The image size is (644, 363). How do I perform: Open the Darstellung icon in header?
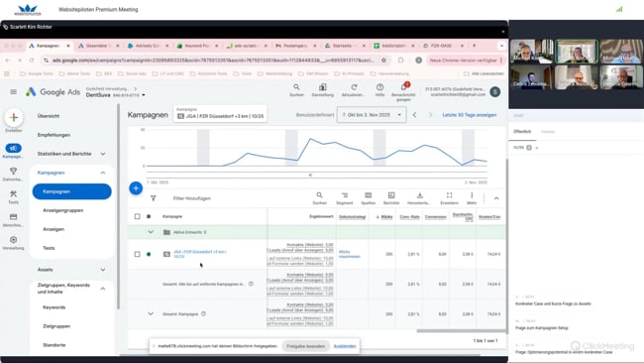click(323, 87)
